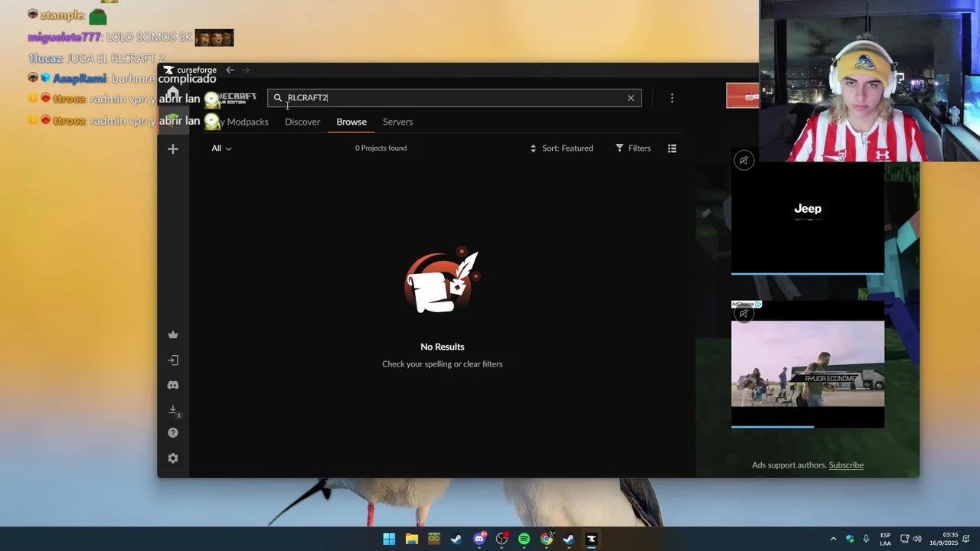Switch to the My Modpacks tab

(242, 122)
